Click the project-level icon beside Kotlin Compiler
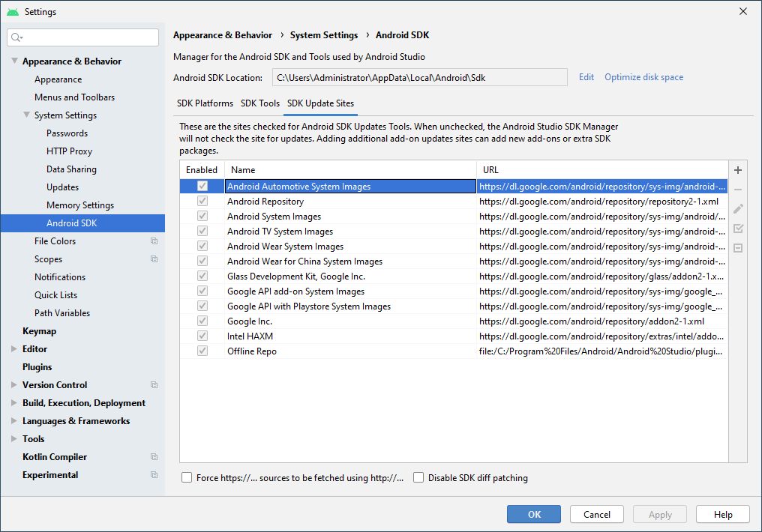 154,457
